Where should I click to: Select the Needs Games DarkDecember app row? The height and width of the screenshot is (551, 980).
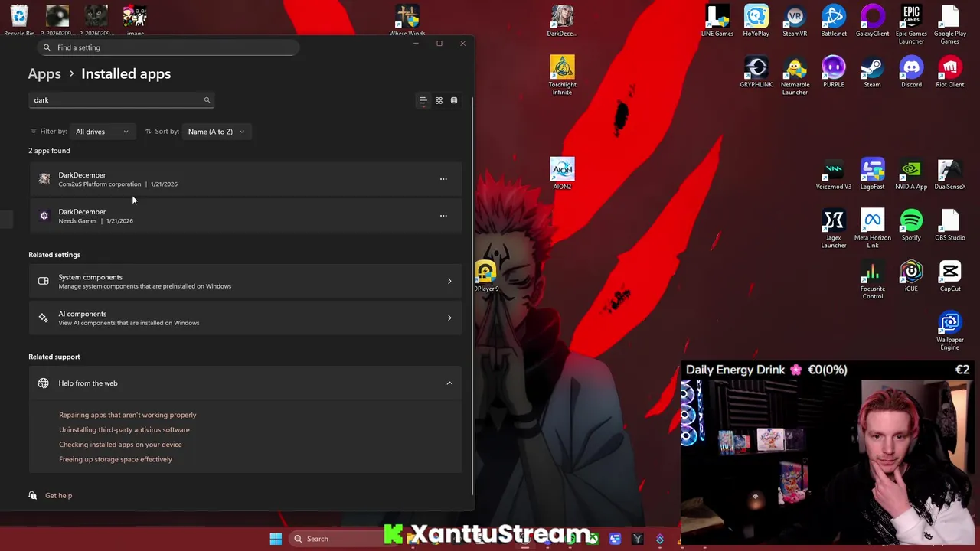pos(245,216)
